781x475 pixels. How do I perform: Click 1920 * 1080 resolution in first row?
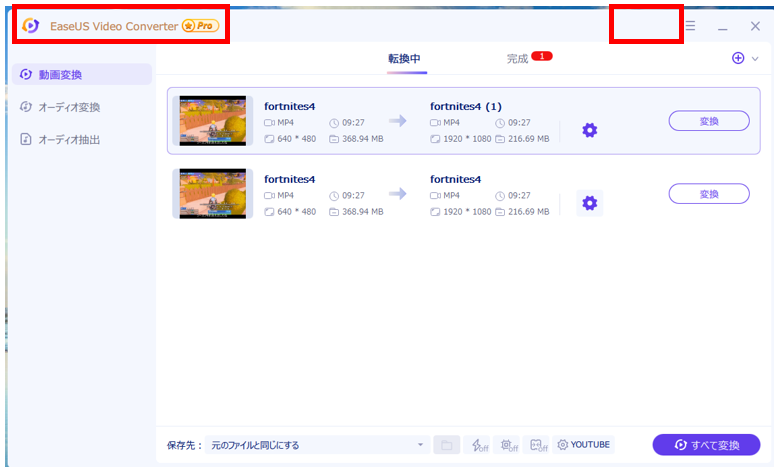467,139
